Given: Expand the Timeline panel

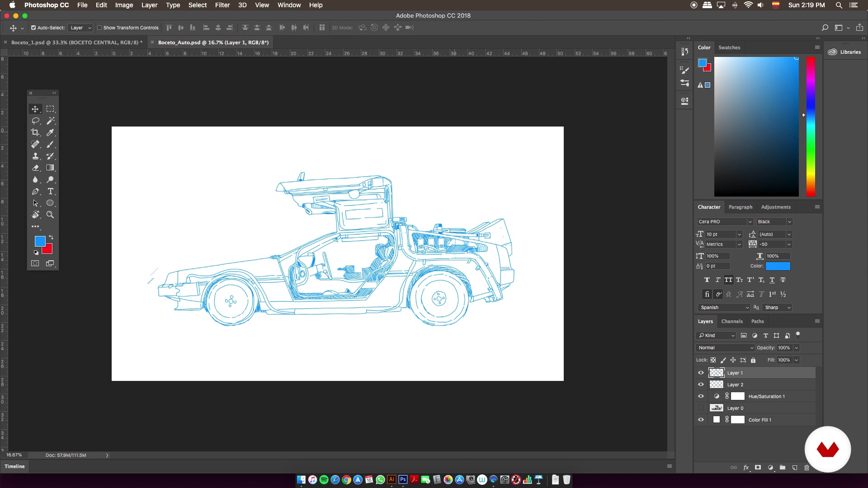Looking at the screenshot, I should [x=14, y=466].
